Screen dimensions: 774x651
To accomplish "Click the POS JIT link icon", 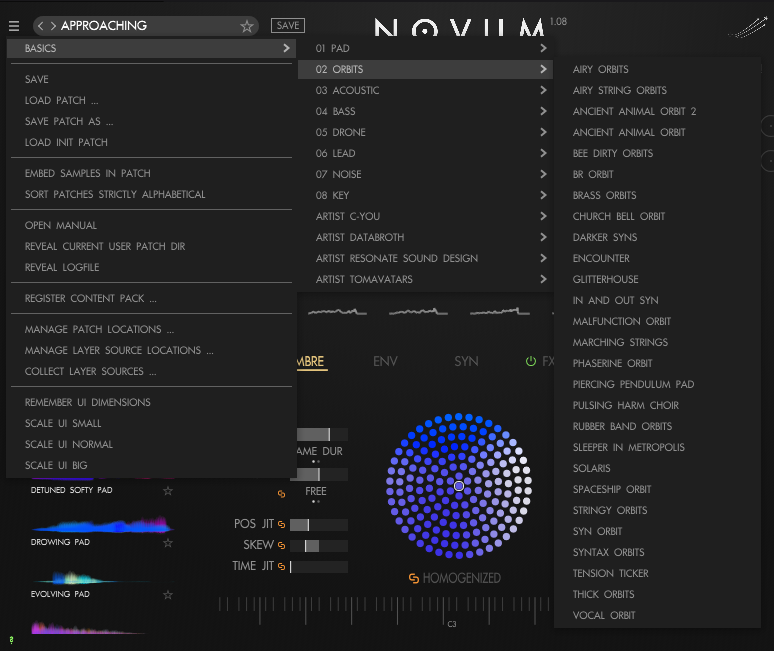I will [281, 525].
